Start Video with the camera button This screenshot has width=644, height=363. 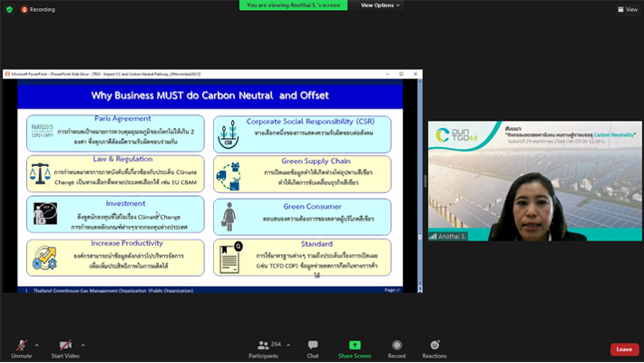pos(64,348)
